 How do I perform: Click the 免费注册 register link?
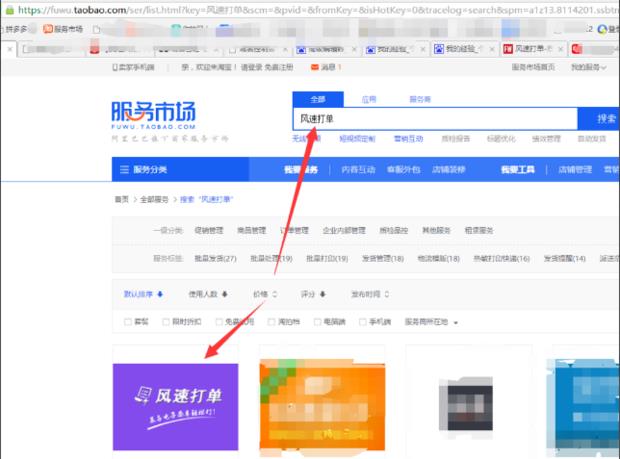[279, 68]
